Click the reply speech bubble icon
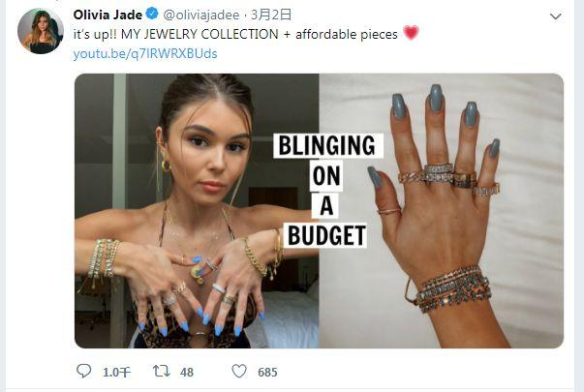 (84, 371)
